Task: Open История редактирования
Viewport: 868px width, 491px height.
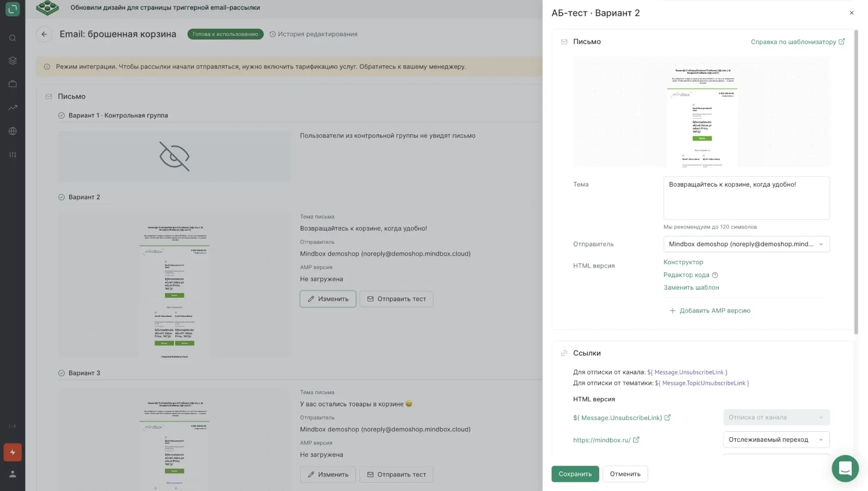Action: pyautogui.click(x=313, y=34)
